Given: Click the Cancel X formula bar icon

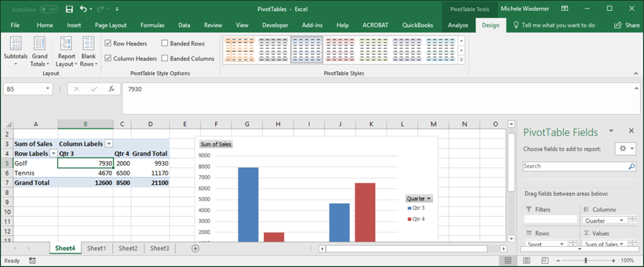Looking at the screenshot, I should (x=76, y=89).
